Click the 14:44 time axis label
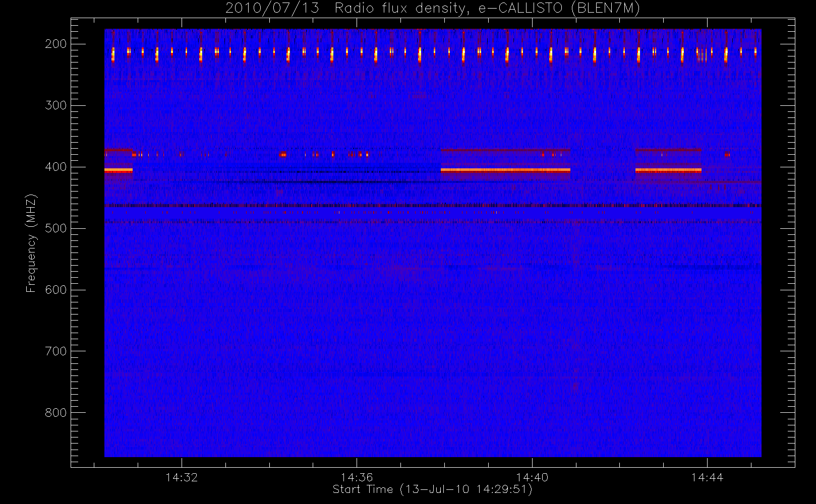816x504 pixels. click(707, 477)
